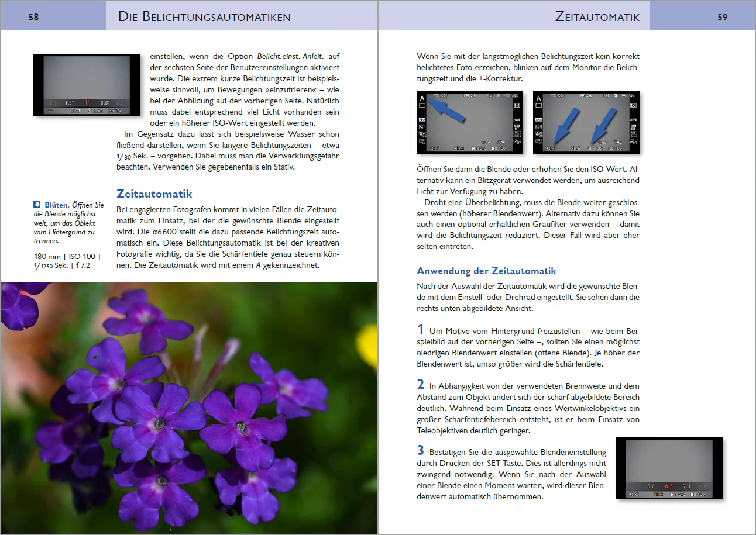Click the blue down-arrow icon beside Blüten caption
Screen dimensions: 756x535
[37, 205]
